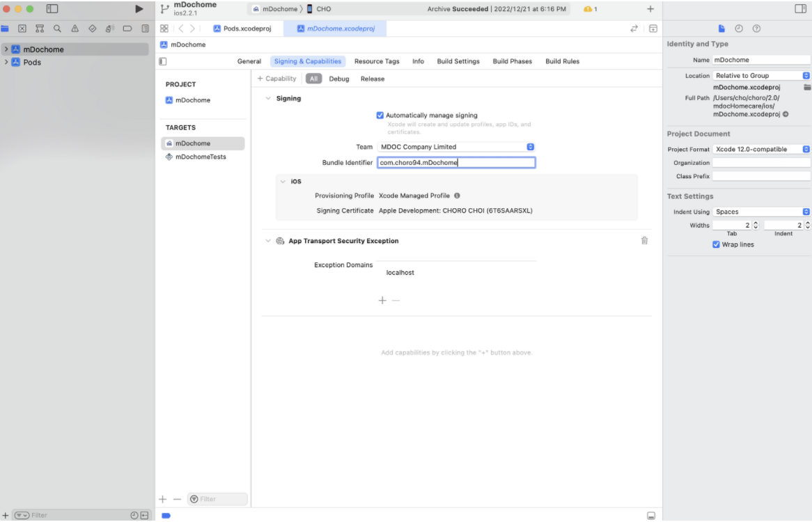Run the project with the Play button
812x522 pixels.
click(x=139, y=9)
